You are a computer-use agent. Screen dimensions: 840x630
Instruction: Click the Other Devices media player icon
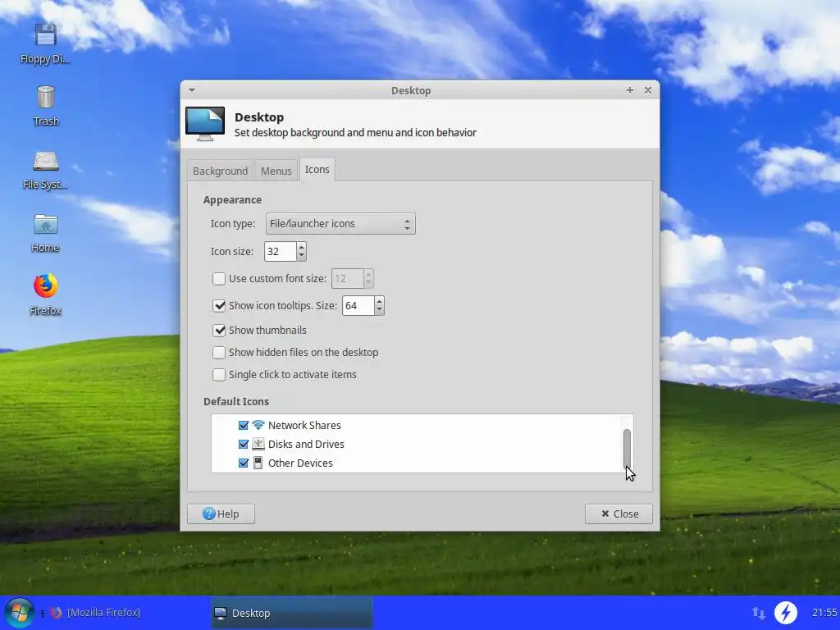coord(258,463)
